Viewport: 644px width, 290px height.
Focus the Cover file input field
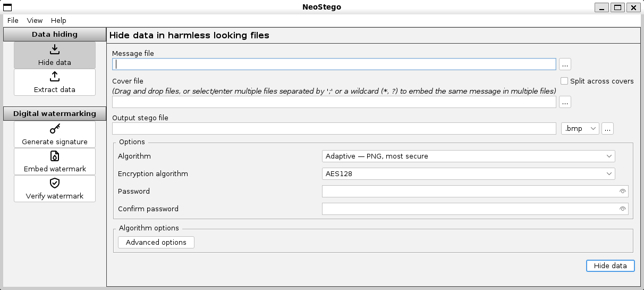click(x=334, y=102)
